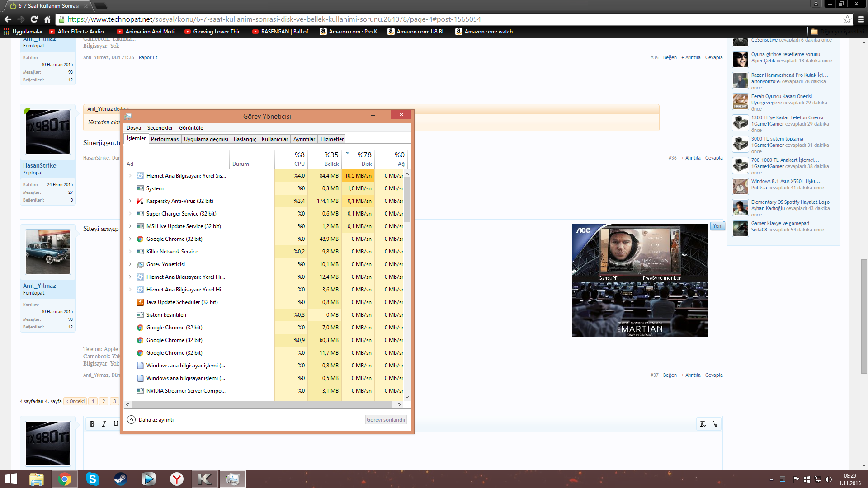Toggle italic in the reply editor

click(x=104, y=424)
